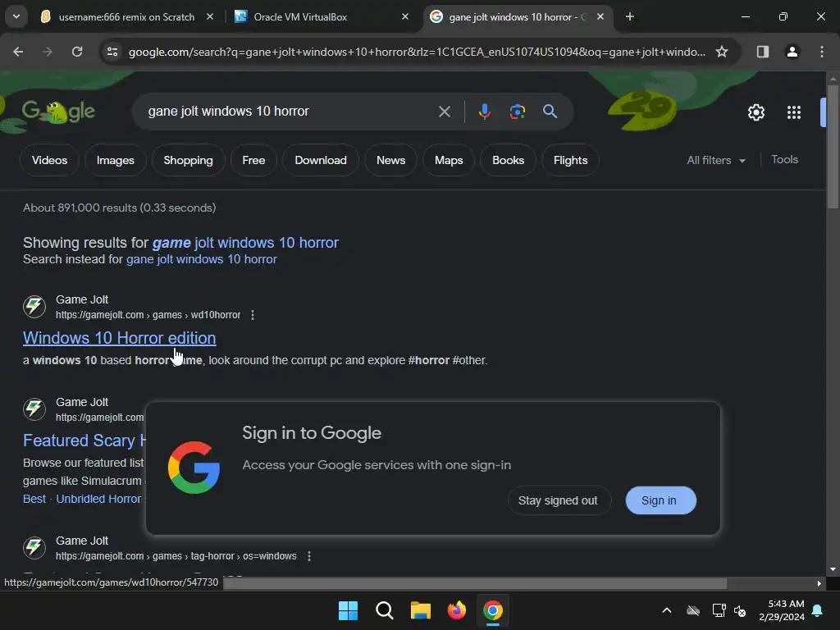
Task: Select the Download filter chip
Action: click(321, 160)
